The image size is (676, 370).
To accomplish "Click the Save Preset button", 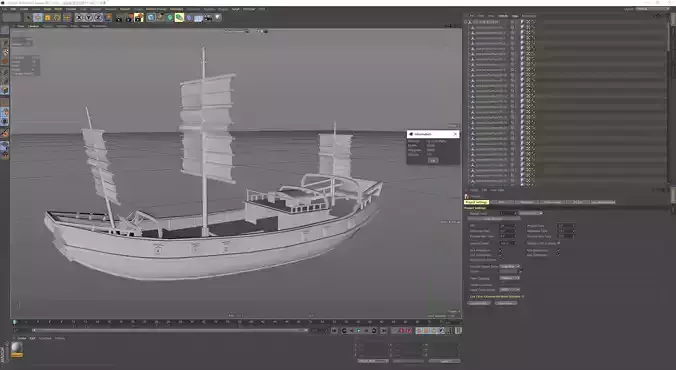I will [x=506, y=303].
